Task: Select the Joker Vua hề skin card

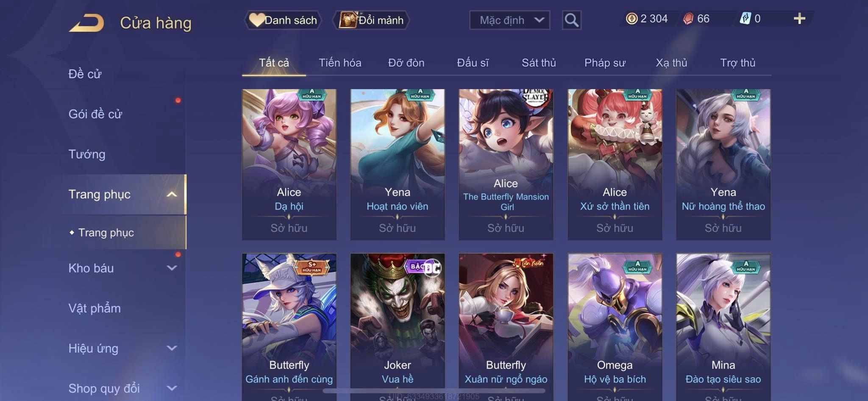Action: (398, 326)
